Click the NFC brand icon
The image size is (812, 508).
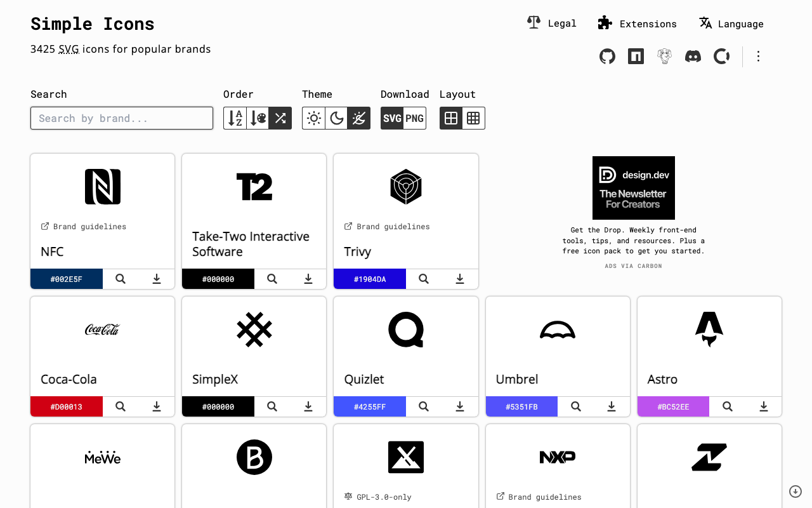[103, 187]
